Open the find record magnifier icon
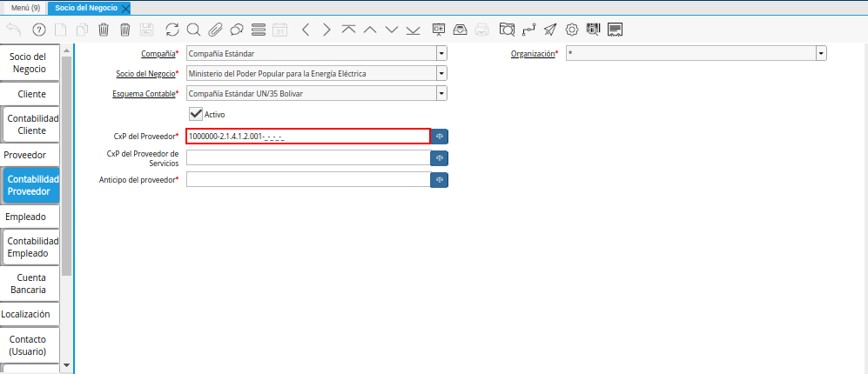The height and width of the screenshot is (374, 868). click(193, 30)
